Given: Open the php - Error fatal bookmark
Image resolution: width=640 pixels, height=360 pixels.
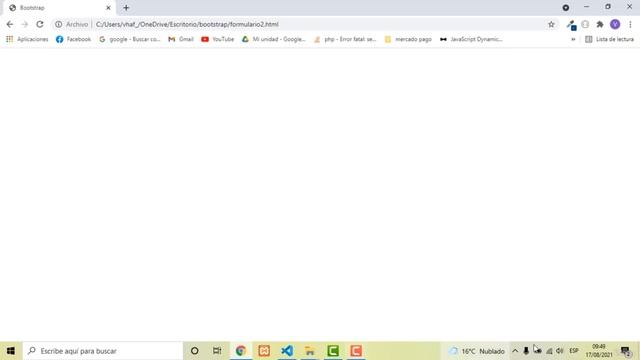Looking at the screenshot, I should tap(345, 39).
